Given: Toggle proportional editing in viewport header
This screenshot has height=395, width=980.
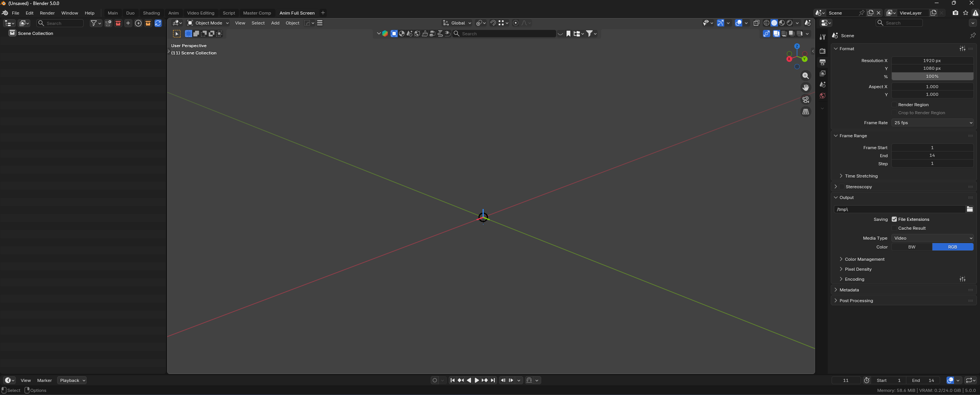Looking at the screenshot, I should [x=516, y=23].
